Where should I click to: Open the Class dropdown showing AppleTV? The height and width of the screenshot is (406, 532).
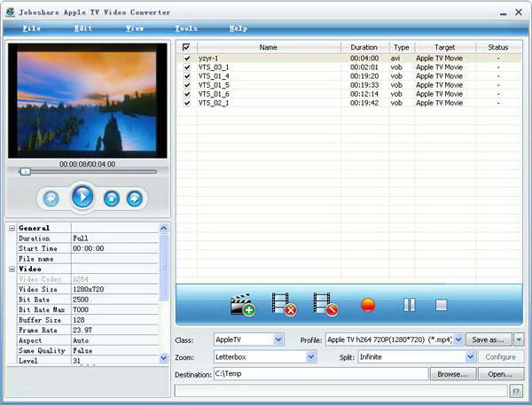[x=278, y=339]
